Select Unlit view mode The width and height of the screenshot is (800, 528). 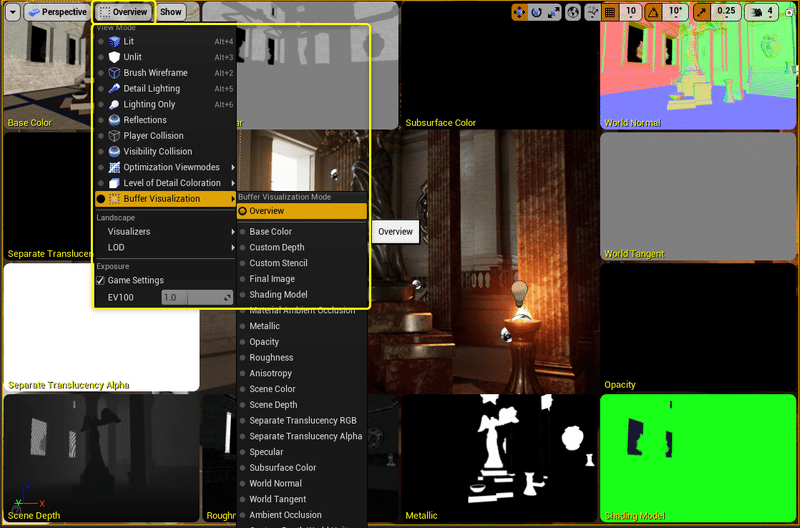click(x=165, y=57)
